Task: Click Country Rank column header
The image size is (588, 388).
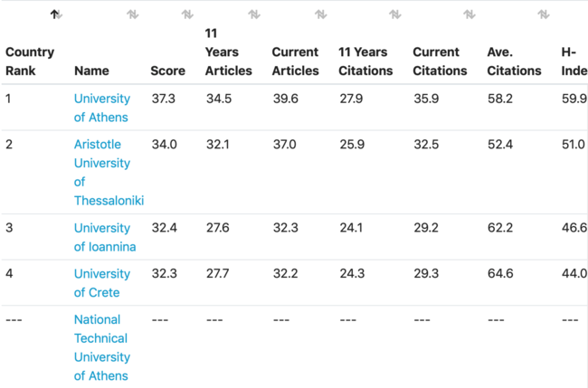Action: [x=30, y=62]
